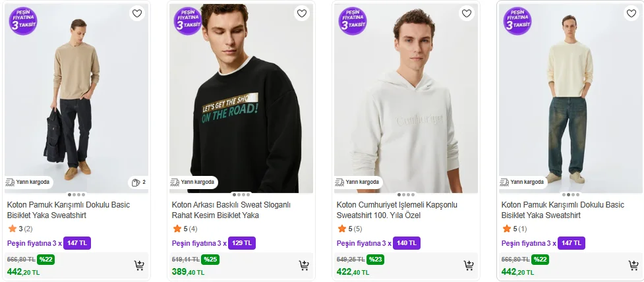The image size is (644, 282).
Task: Select the 140 TL installment badge
Action: [407, 243]
